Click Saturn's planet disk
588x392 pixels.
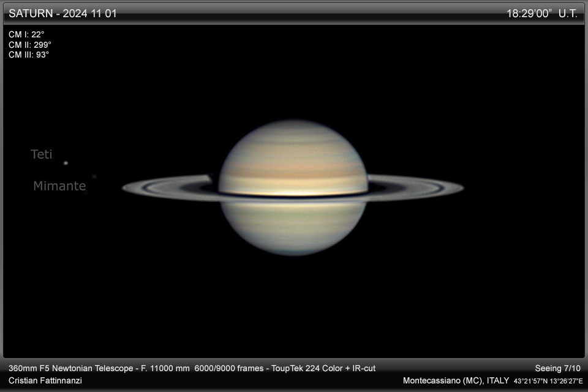coord(293,187)
